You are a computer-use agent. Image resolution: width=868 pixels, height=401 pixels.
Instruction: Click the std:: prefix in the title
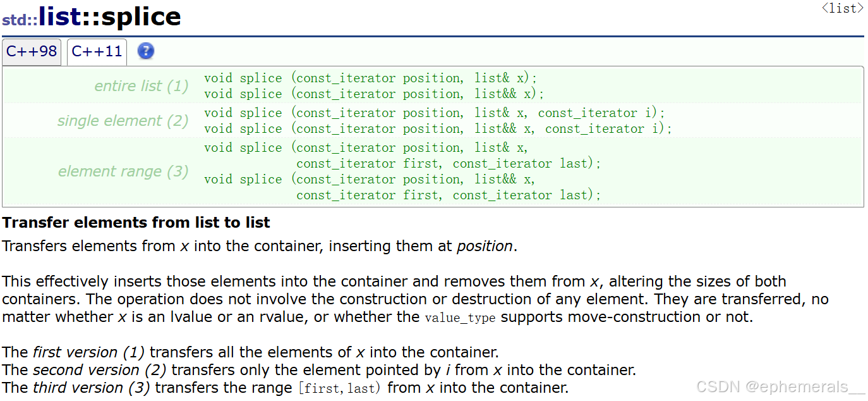pos(19,20)
